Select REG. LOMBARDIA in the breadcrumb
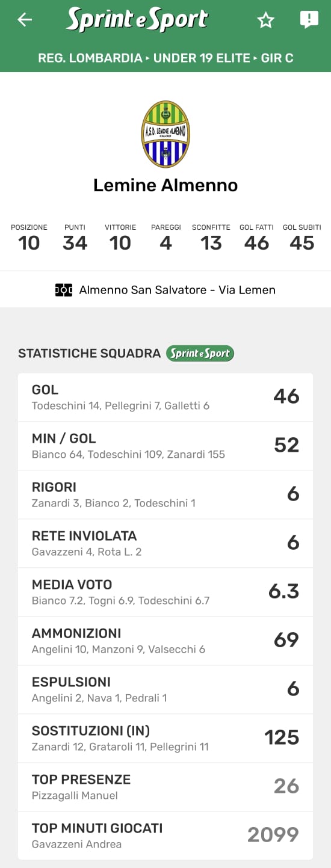This screenshot has width=331, height=868. [x=90, y=58]
